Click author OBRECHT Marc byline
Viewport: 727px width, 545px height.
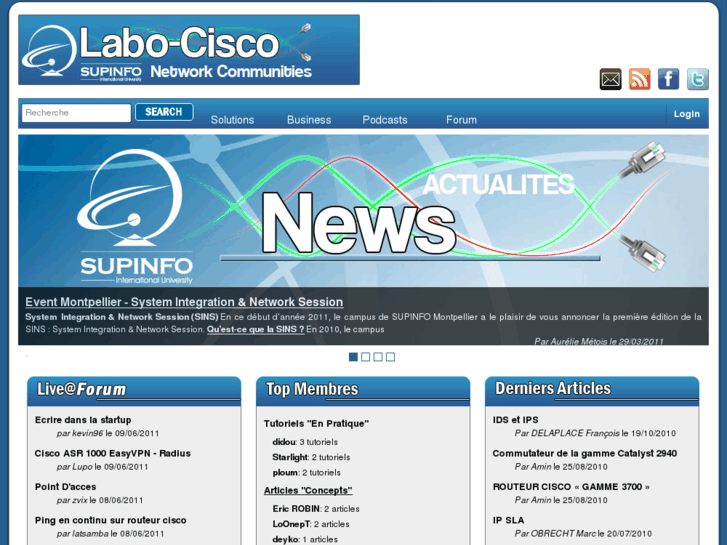click(563, 533)
